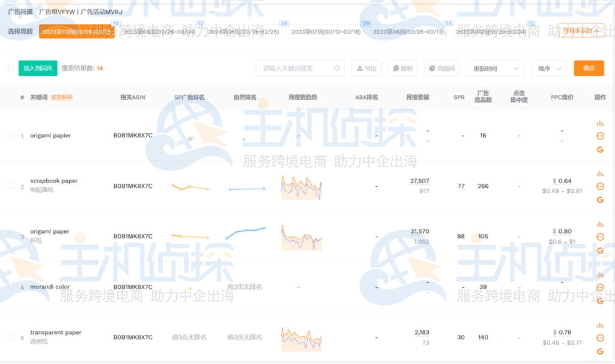Select the checkbox beside origami papier

tap(10, 135)
